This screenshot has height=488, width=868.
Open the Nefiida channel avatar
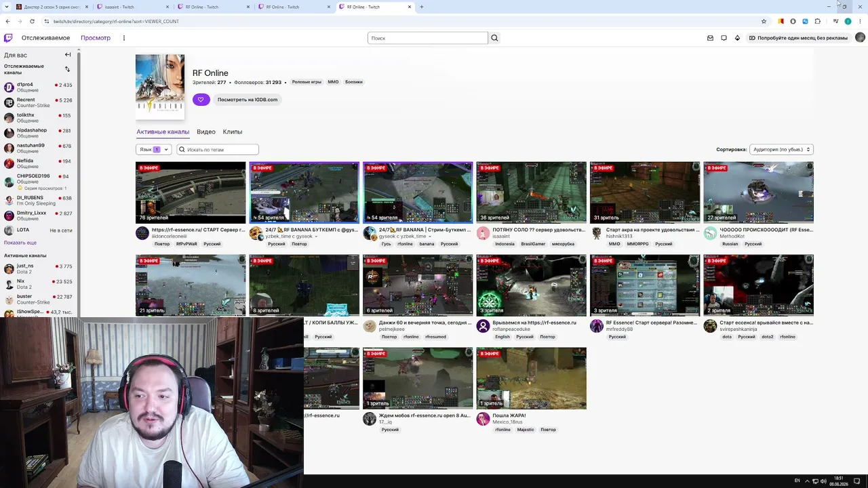(9, 163)
